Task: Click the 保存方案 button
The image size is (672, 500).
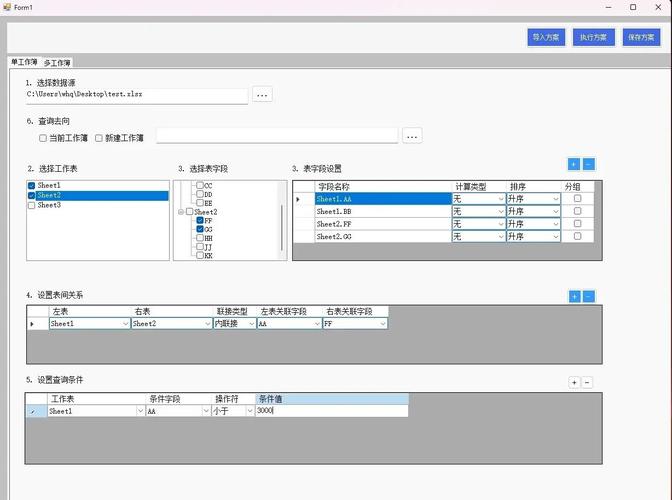Action: click(x=641, y=37)
